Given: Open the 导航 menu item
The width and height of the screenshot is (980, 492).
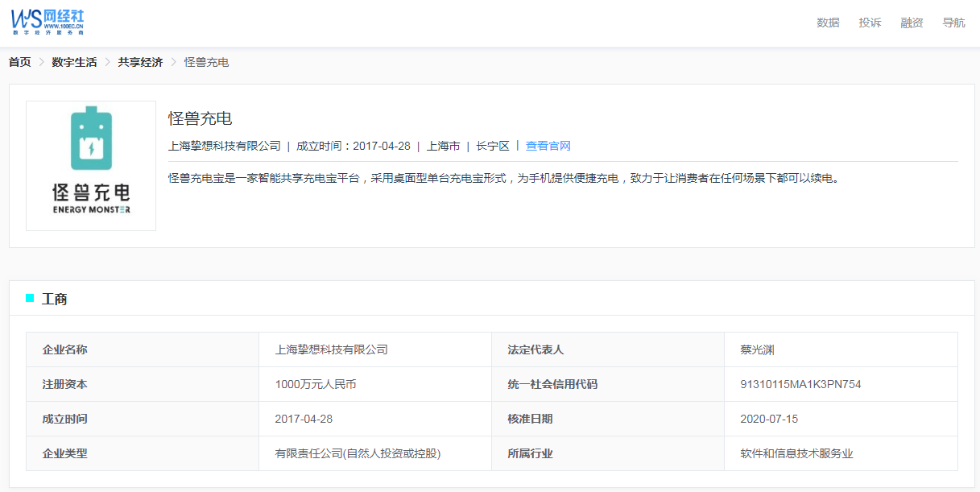Looking at the screenshot, I should (953, 23).
